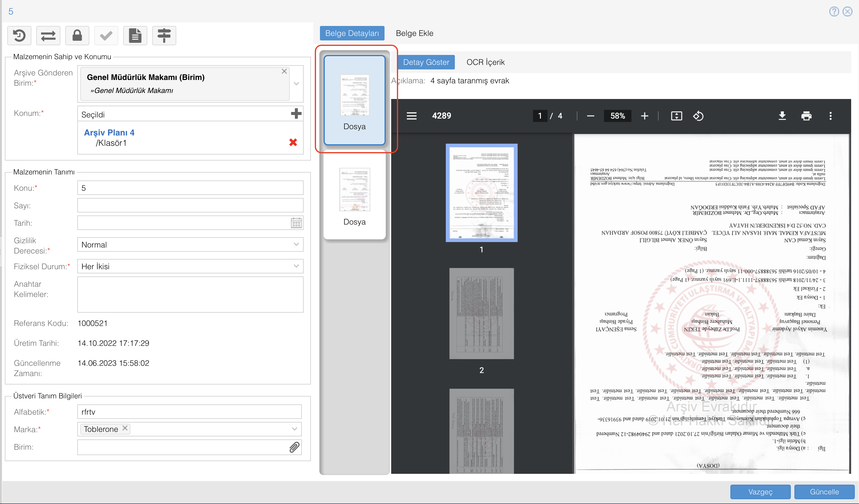Click the document page toolbar icon
The width and height of the screenshot is (859, 504).
pyautogui.click(x=135, y=35)
